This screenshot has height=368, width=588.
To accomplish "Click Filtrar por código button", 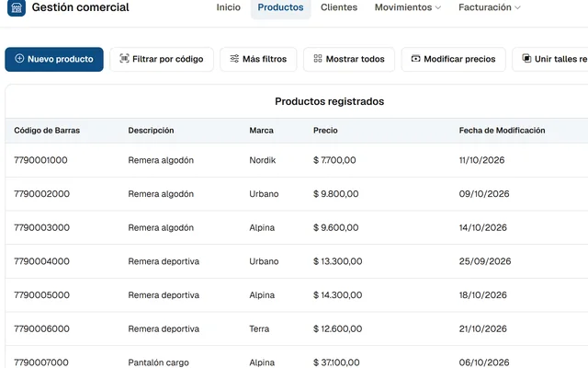I will tap(162, 59).
